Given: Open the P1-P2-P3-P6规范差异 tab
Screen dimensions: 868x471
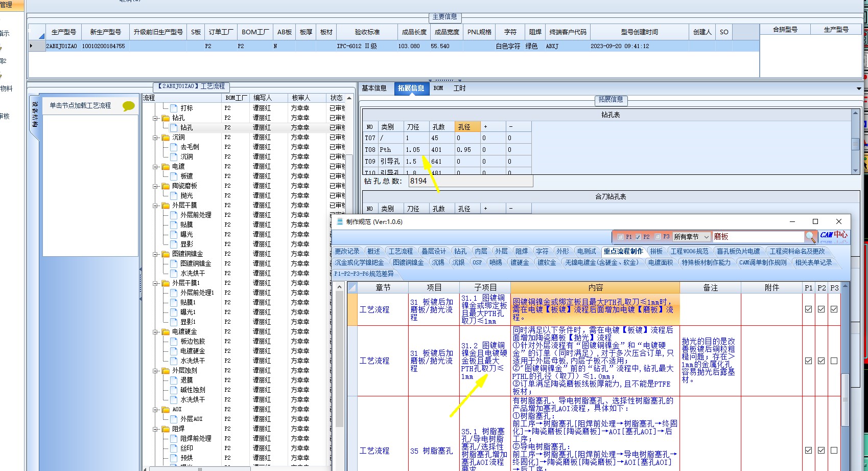Looking at the screenshot, I should pos(364,274).
